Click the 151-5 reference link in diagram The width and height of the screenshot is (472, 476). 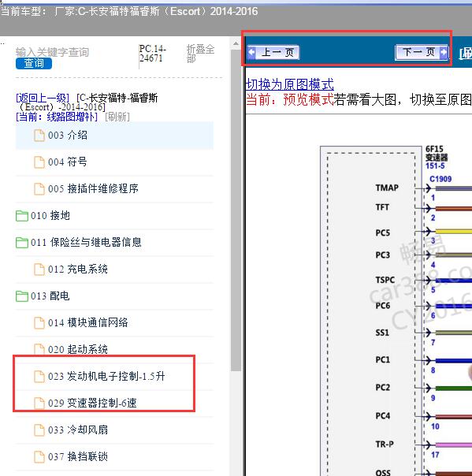(x=435, y=165)
